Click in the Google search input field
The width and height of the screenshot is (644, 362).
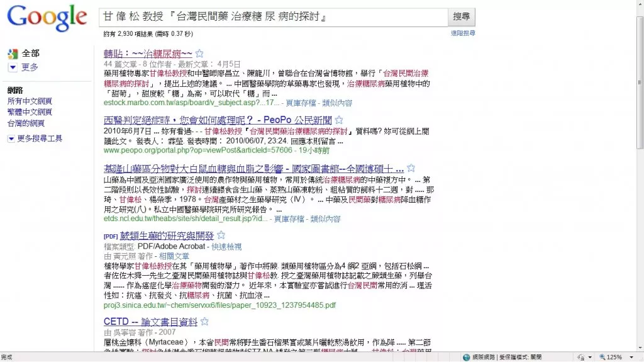[273, 17]
